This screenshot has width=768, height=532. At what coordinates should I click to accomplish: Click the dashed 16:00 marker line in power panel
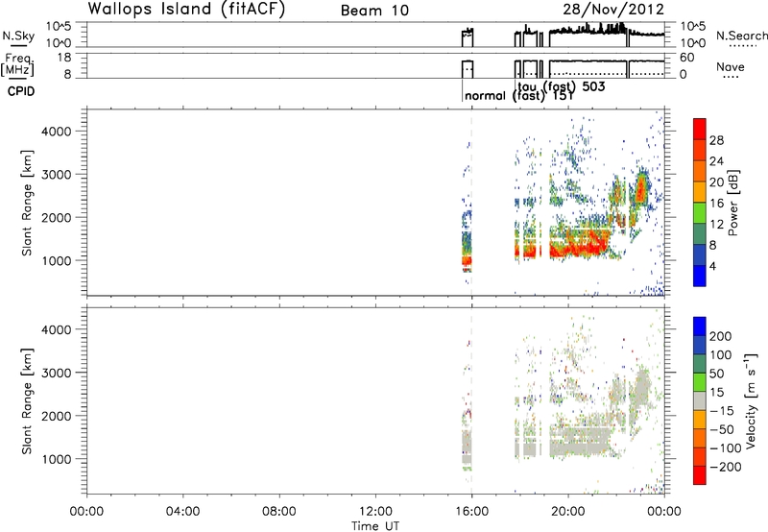[471, 203]
